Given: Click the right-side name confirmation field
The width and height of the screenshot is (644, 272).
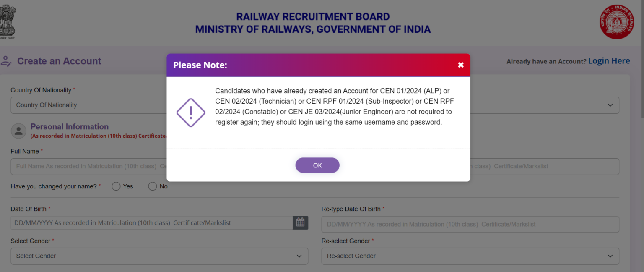Looking at the screenshot, I should (545, 166).
